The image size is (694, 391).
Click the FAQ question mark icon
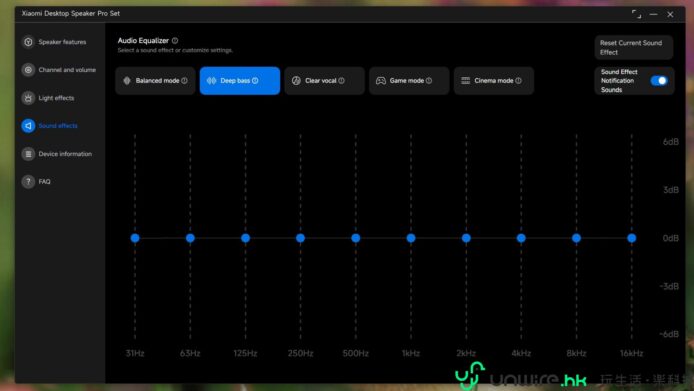click(x=28, y=182)
